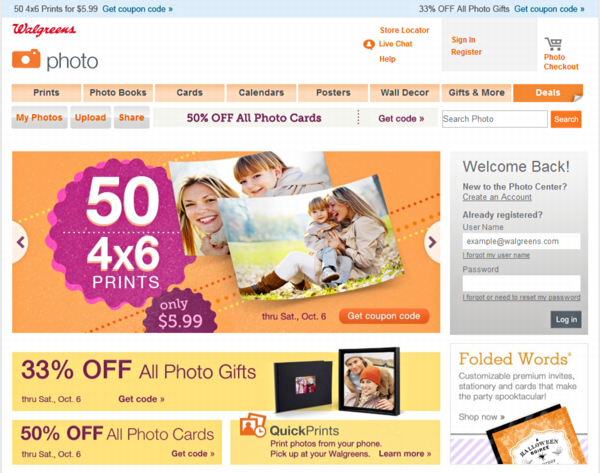
Task: Click into the Password field
Action: tap(522, 284)
